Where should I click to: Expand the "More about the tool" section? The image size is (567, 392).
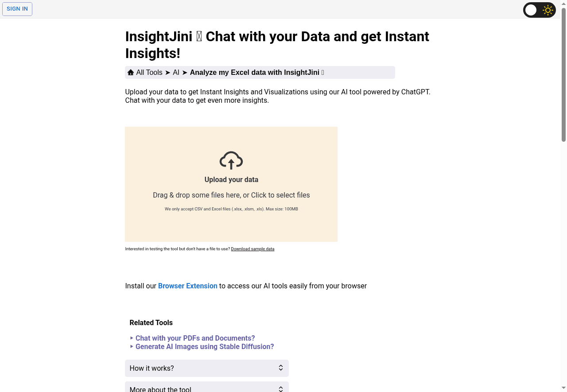click(x=206, y=388)
